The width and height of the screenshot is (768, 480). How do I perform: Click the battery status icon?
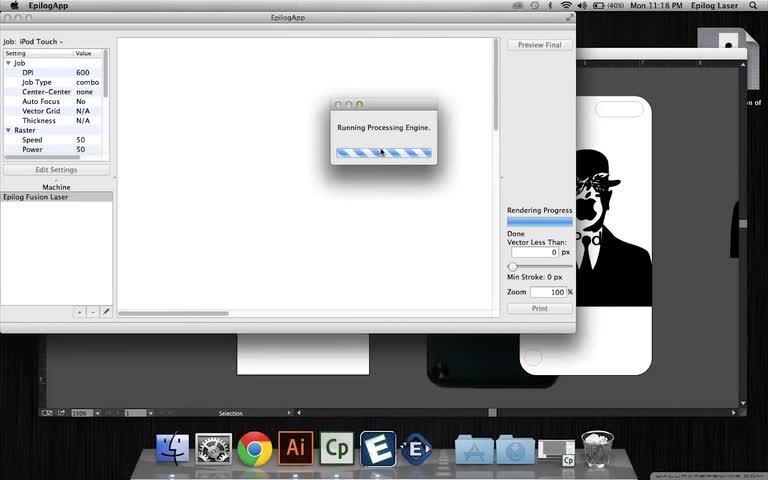pyautogui.click(x=599, y=5)
